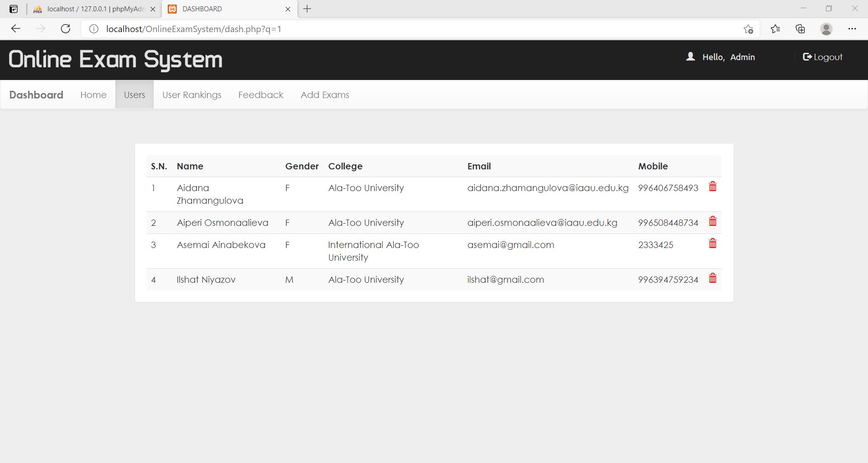This screenshot has height=463, width=868.
Task: Click the College column header
Action: (x=345, y=166)
